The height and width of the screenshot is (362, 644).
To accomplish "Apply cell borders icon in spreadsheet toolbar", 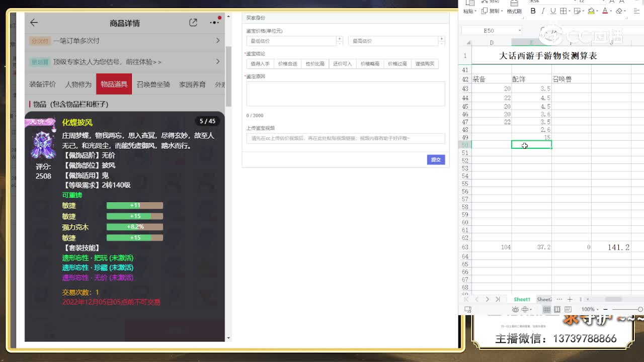I will point(563,11).
